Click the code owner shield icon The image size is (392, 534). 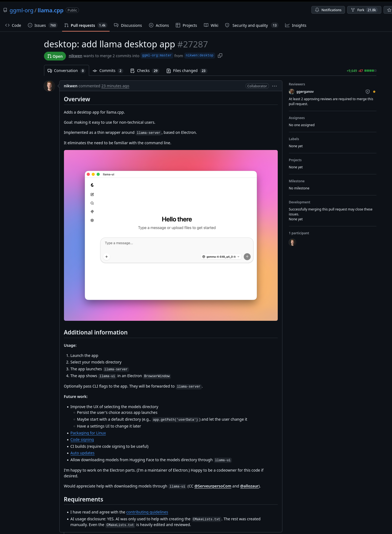[x=368, y=92]
